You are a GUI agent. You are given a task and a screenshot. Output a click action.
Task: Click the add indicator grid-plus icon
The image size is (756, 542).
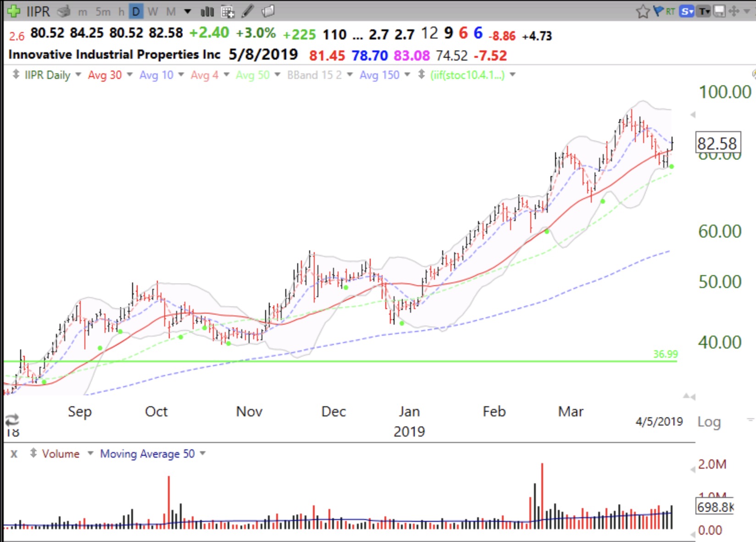point(228,11)
